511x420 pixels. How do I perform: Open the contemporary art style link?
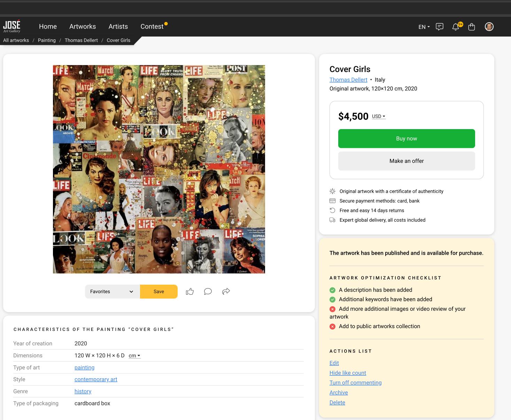[96, 379]
